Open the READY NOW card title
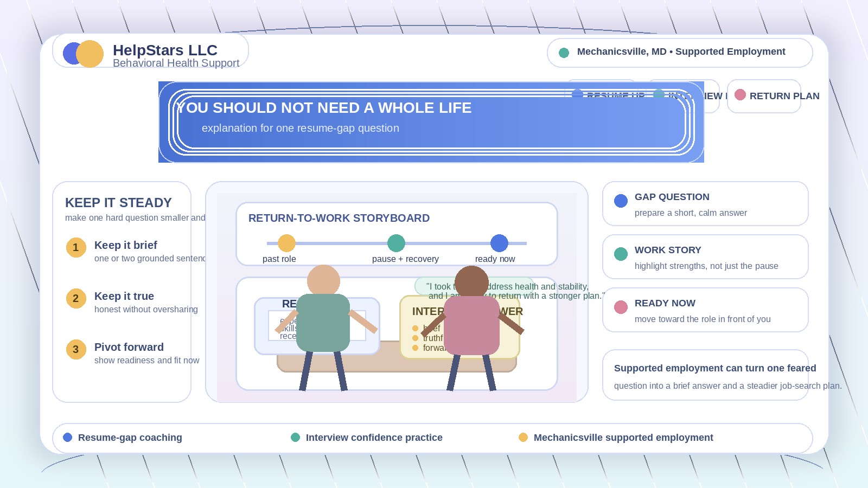Viewport: 868px width, 488px height. coord(665,303)
